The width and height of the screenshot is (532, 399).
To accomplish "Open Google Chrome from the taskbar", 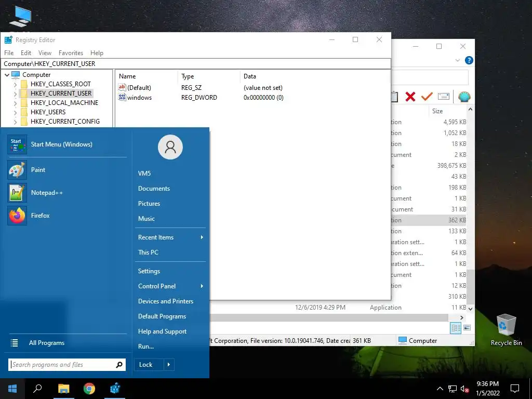I will click(x=89, y=389).
